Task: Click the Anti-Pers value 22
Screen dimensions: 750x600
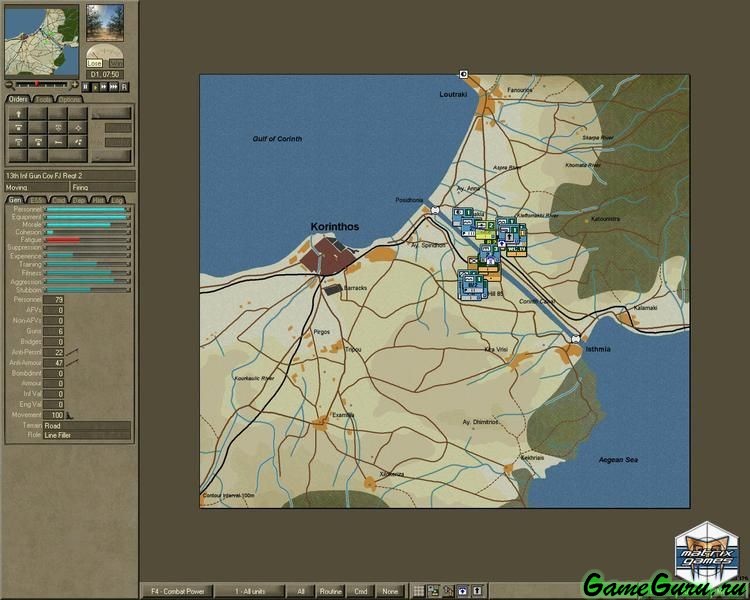Action: [x=54, y=352]
